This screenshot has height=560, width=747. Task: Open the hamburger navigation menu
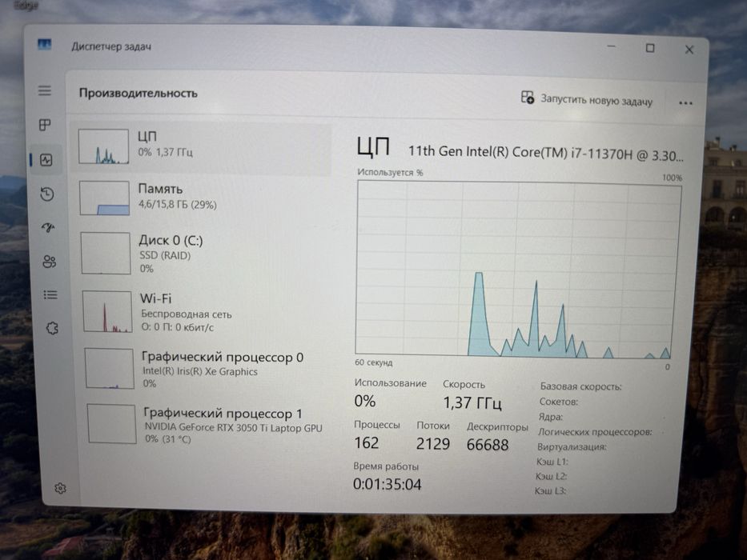45,90
